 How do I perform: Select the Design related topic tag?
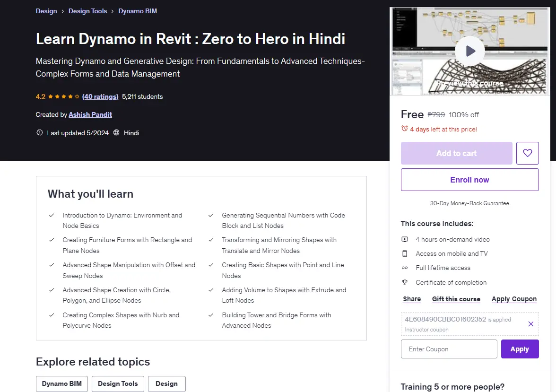click(166, 384)
